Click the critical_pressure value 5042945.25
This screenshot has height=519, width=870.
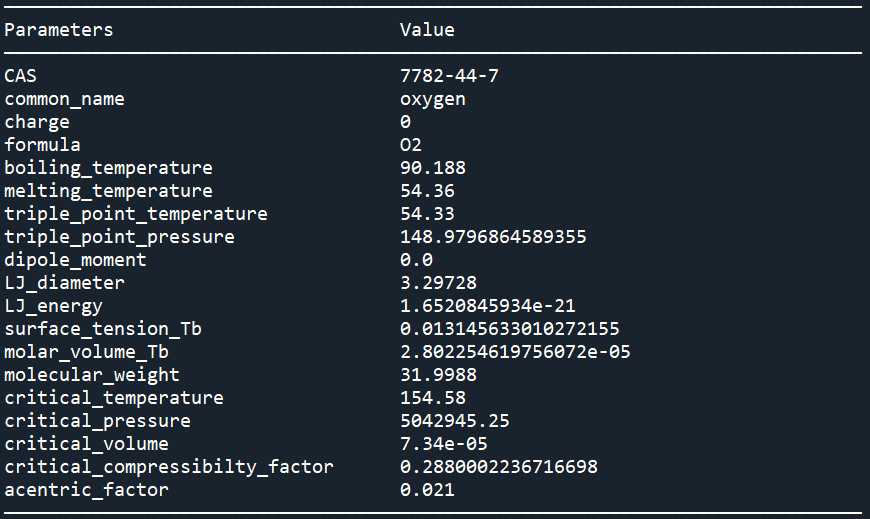(454, 421)
